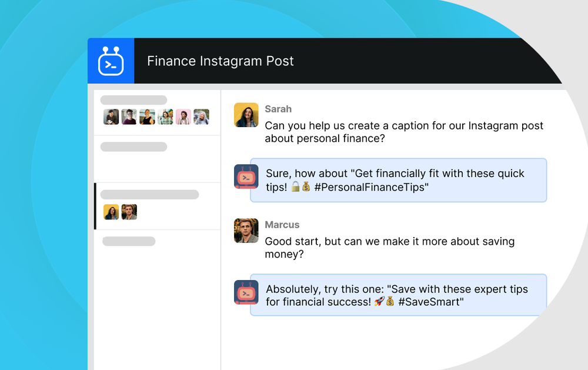Click the bot reply with #PersonalFinanceTips
Image resolution: width=588 pixels, height=370 pixels.
tap(398, 180)
